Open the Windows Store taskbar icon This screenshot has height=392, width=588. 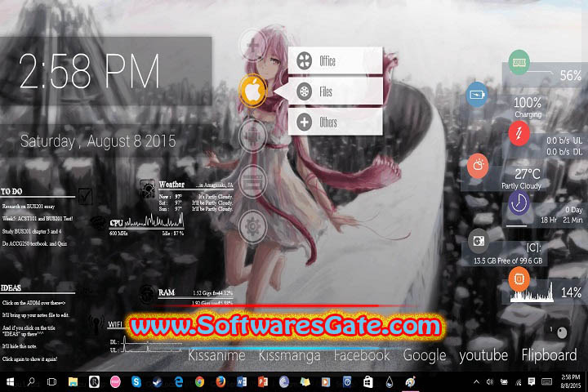pyautogui.click(x=368, y=382)
